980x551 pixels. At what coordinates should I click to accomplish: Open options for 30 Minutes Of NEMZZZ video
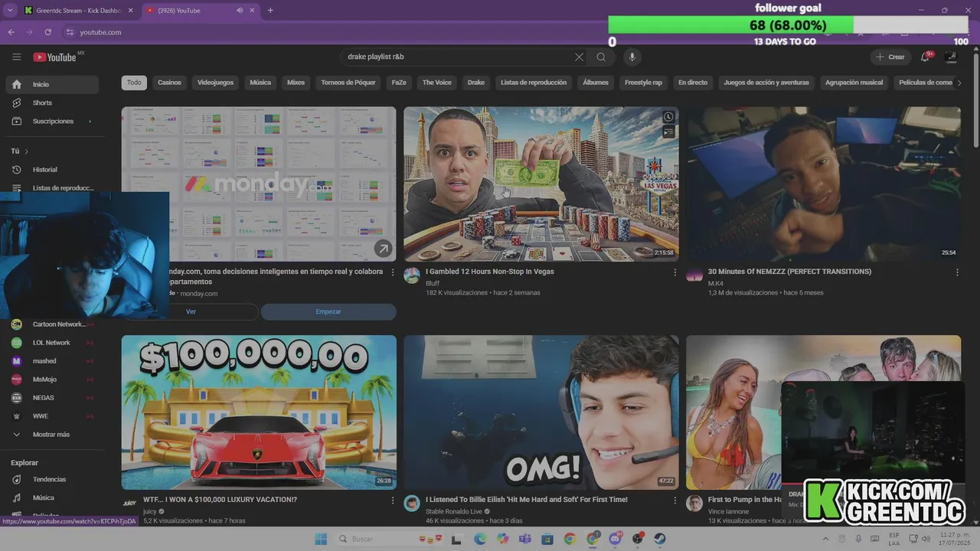(957, 272)
